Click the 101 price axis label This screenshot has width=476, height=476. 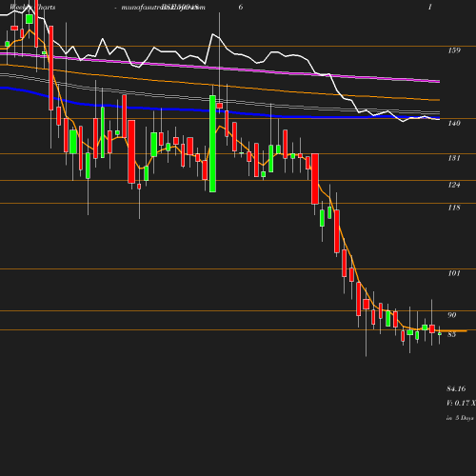(x=454, y=273)
